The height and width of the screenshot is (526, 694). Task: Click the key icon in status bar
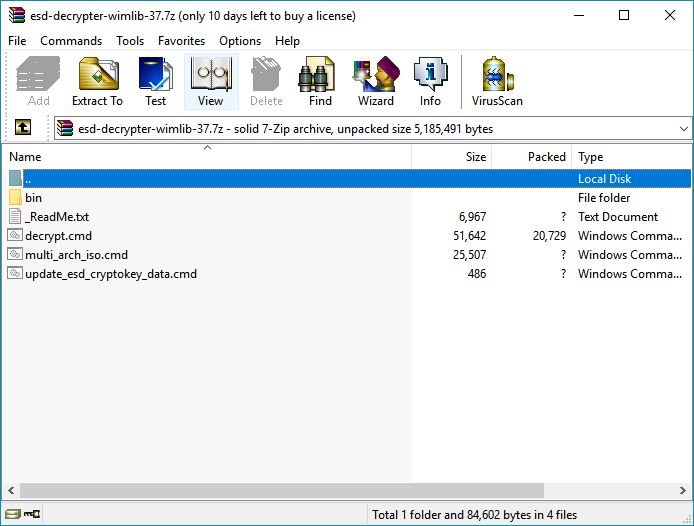[x=32, y=514]
